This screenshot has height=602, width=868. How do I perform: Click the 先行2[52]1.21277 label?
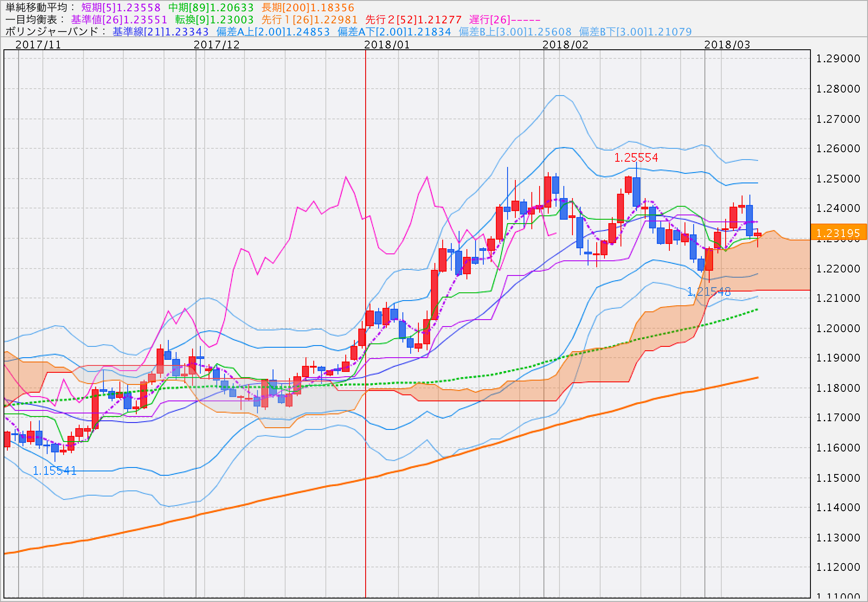click(x=413, y=19)
